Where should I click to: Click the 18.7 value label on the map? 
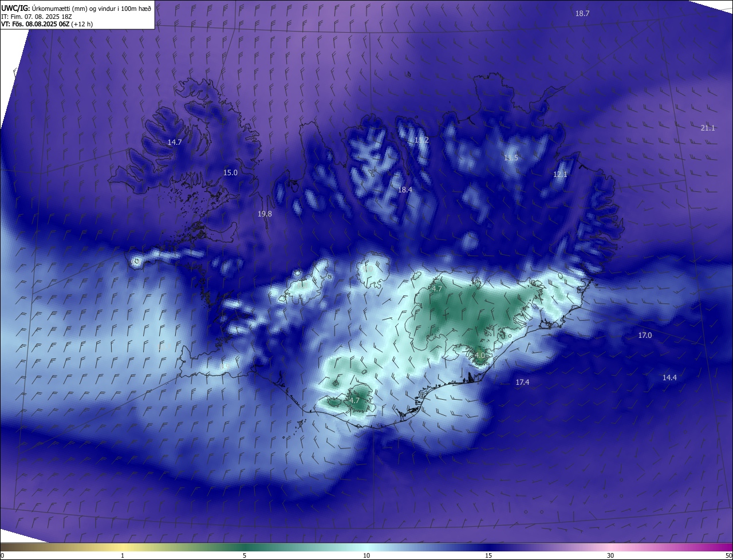[x=582, y=13]
